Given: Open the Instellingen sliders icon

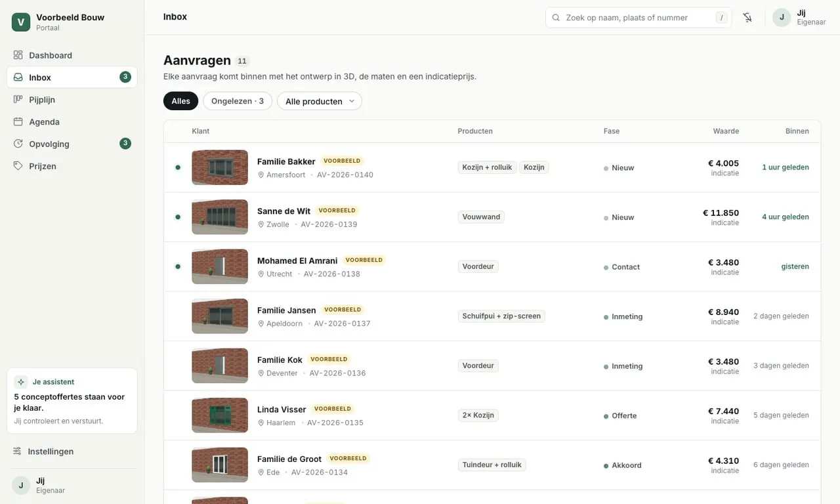Looking at the screenshot, I should pyautogui.click(x=17, y=451).
